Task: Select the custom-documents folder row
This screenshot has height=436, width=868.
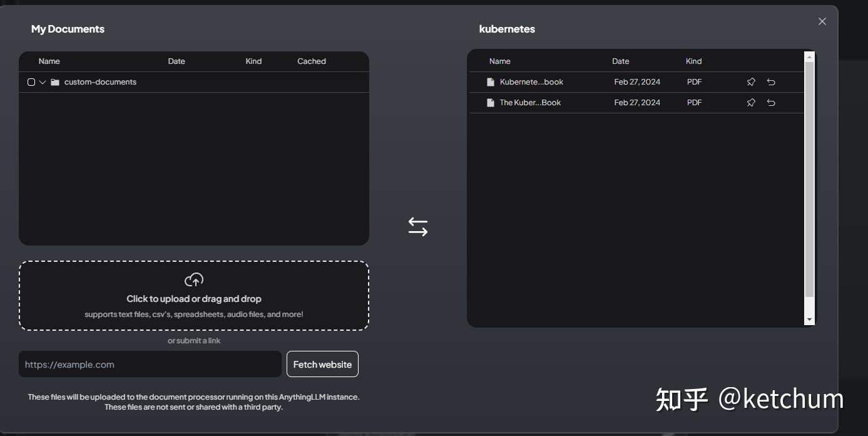Action: pos(194,82)
